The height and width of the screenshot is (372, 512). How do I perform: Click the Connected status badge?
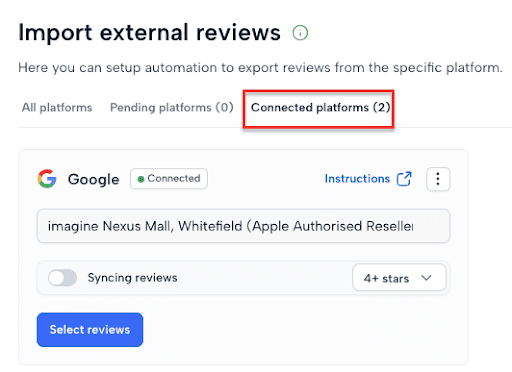coord(169,179)
